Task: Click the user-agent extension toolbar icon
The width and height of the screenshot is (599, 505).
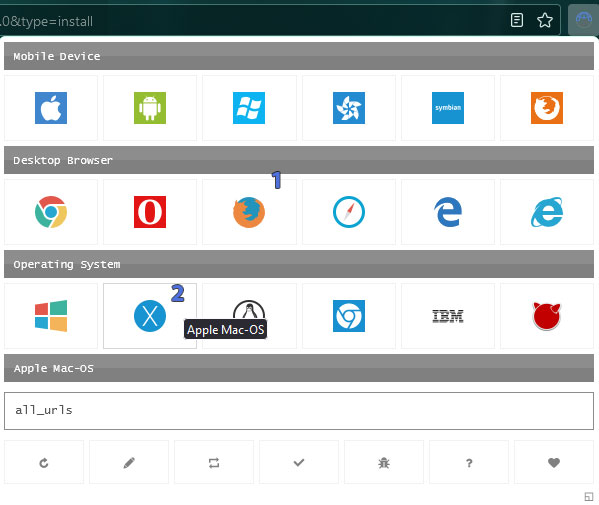Action: point(583,20)
